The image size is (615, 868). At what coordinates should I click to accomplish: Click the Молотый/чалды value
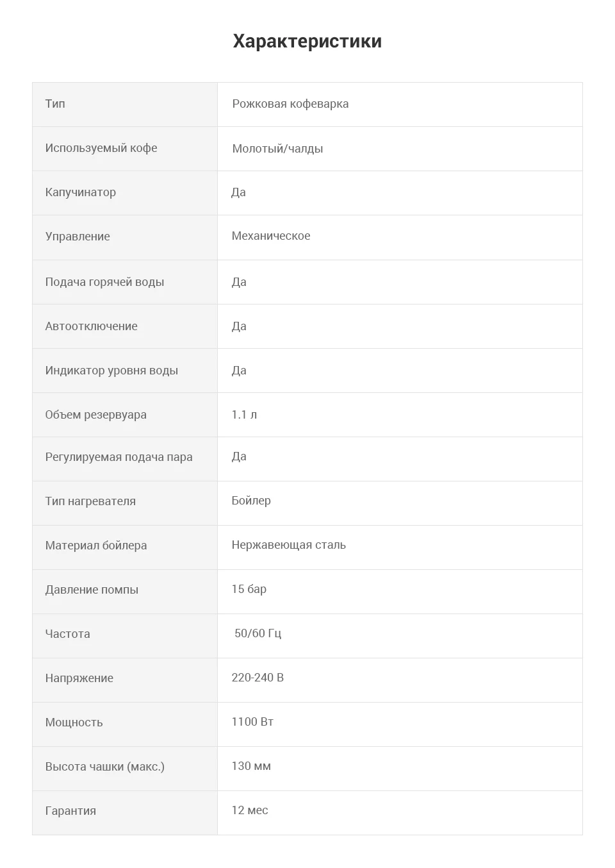277,149
